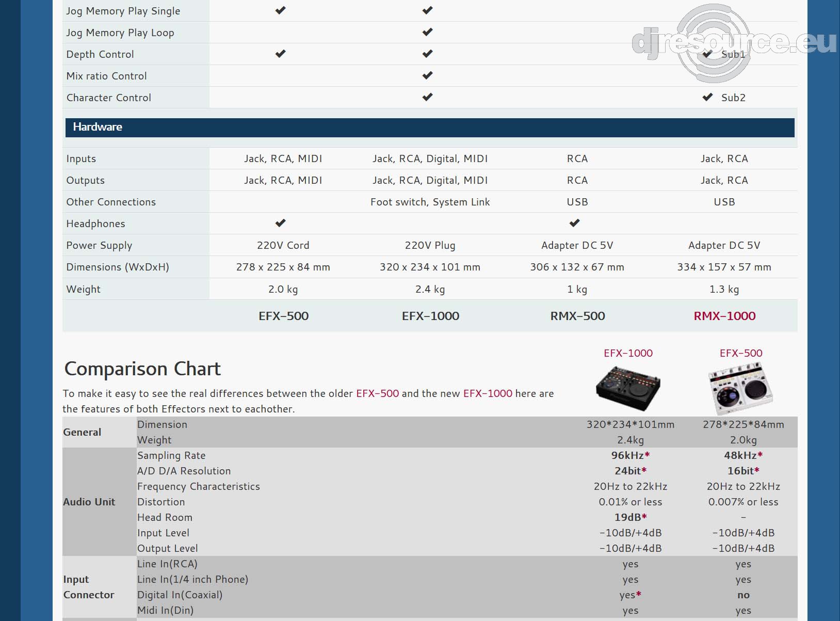Click the Midi In(Din) row label

pyautogui.click(x=165, y=610)
